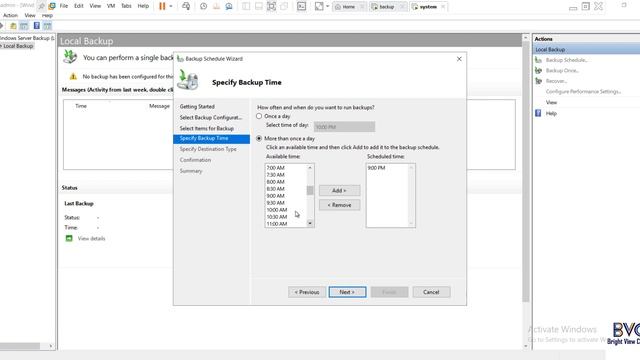640x360 pixels.
Task: Open the MMC View menu
Action: [30, 15]
